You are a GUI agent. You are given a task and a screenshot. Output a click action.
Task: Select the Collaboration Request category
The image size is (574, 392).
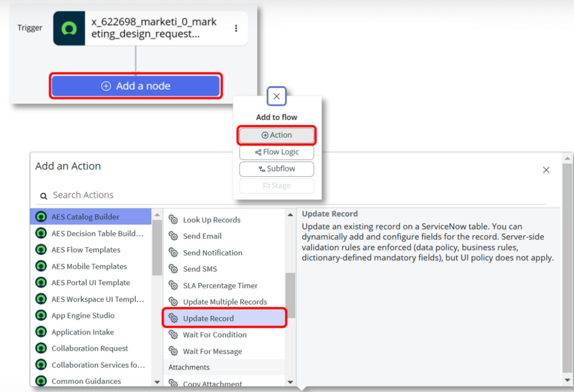[91, 348]
